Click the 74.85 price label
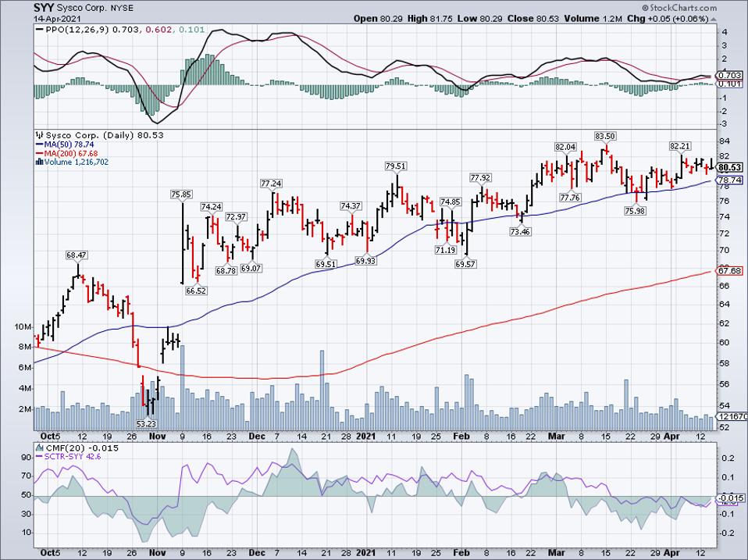 pos(451,202)
